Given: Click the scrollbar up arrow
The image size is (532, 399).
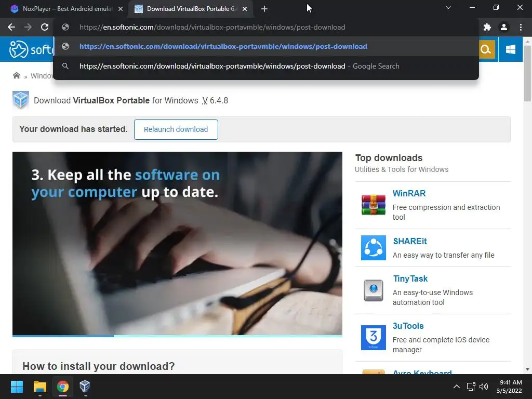Looking at the screenshot, I should 527,41.
